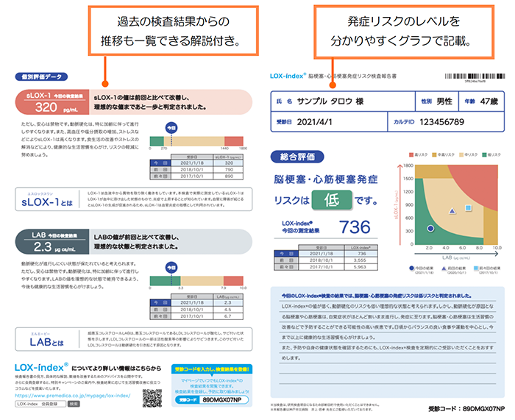
Task: Click the sLOX-1の値は前回と比べて改善し headline
Action: (150, 102)
